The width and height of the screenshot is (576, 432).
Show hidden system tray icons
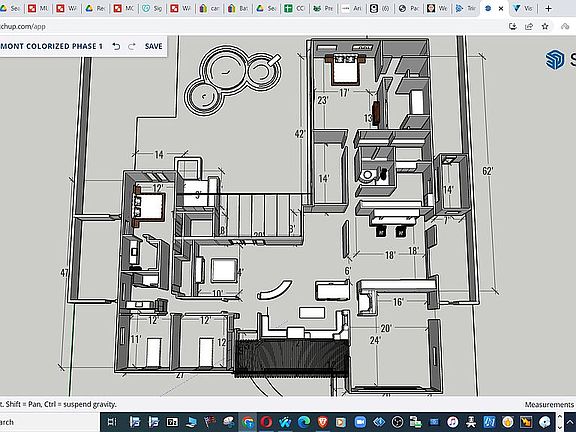tap(570, 422)
